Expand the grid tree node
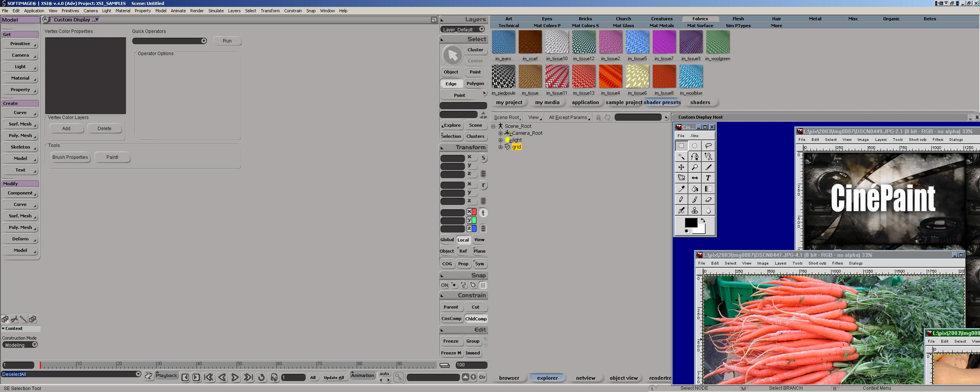The width and height of the screenshot is (980, 392). [x=500, y=147]
